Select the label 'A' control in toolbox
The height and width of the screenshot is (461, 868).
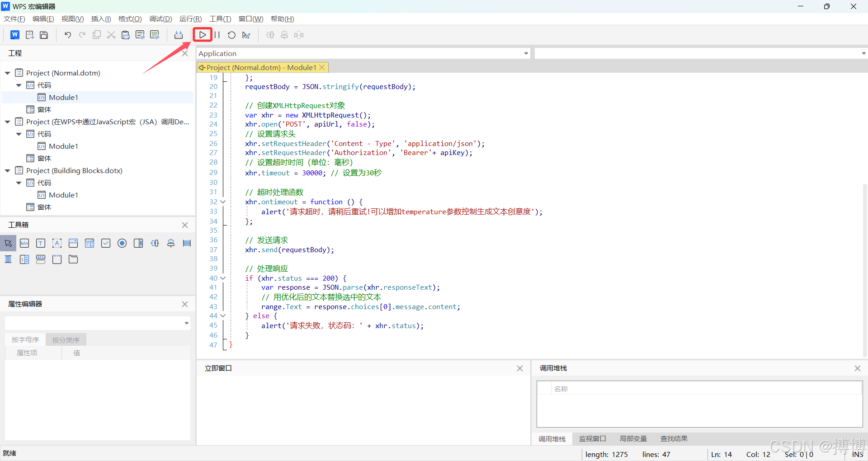[57, 243]
